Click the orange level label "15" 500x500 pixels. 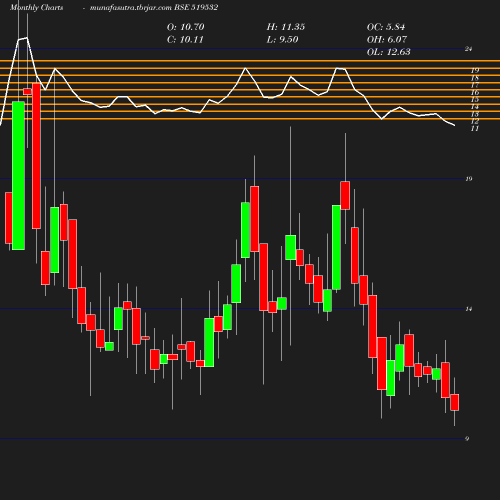coord(475,100)
